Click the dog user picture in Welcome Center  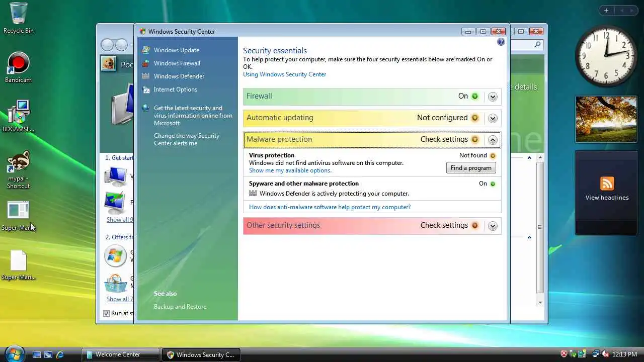pyautogui.click(x=108, y=63)
